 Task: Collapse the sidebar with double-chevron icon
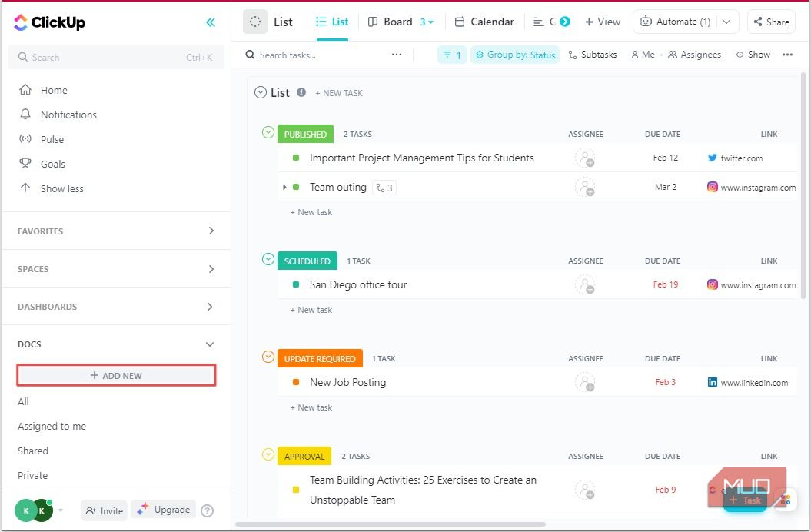pos(211,22)
